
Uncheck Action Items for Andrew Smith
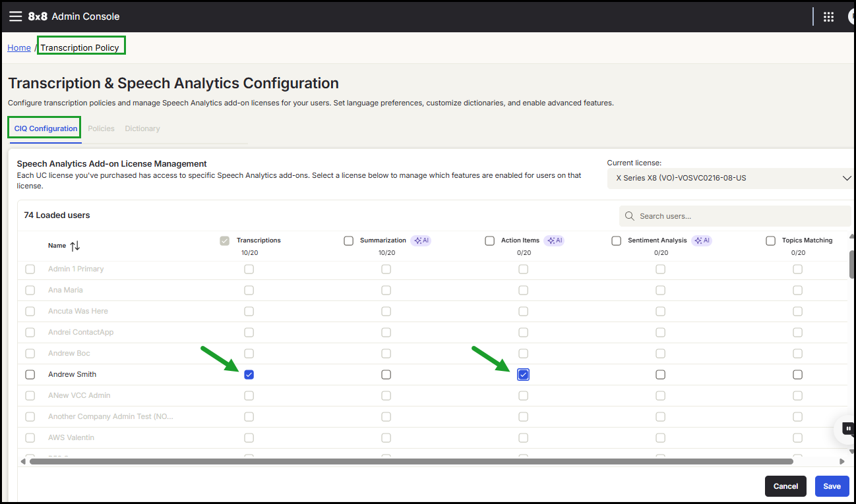[523, 375]
